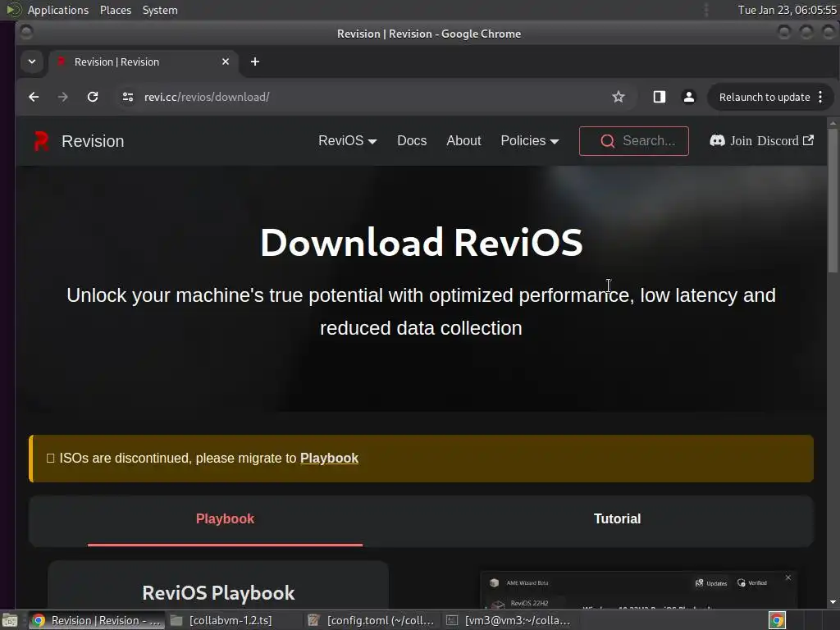Image resolution: width=840 pixels, height=630 pixels.
Task: Click the Updates icon in the AME Wizard preview
Action: (x=699, y=583)
